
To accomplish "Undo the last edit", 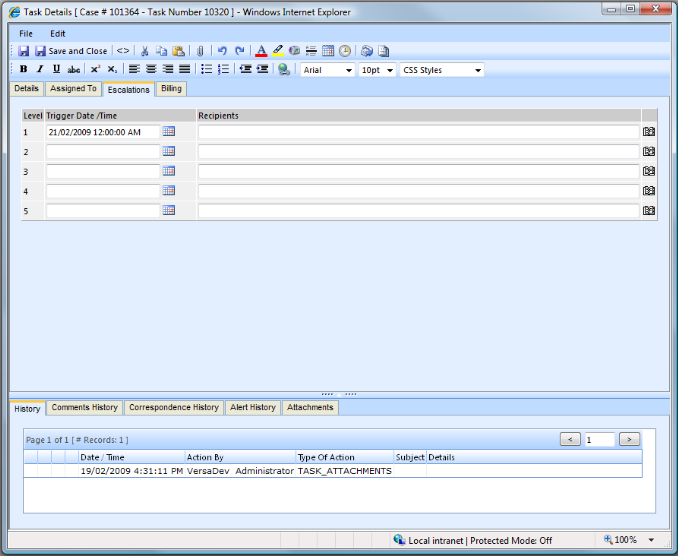I will click(x=222, y=51).
